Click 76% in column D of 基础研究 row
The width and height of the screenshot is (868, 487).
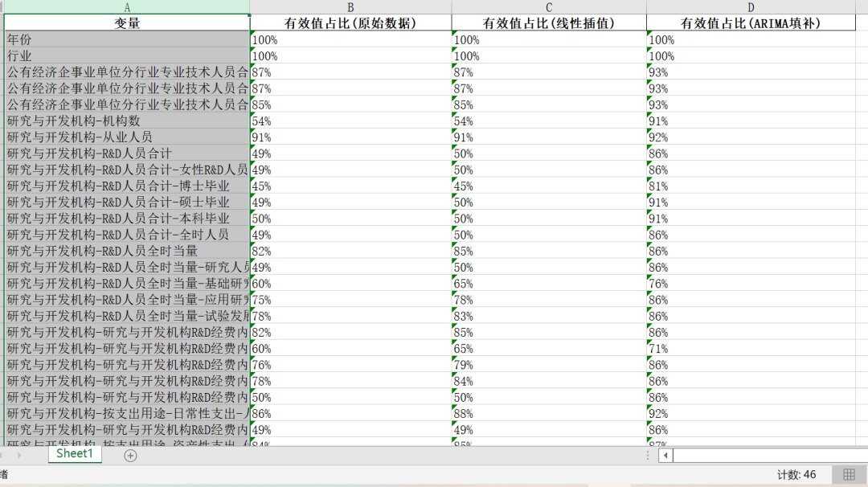751,284
